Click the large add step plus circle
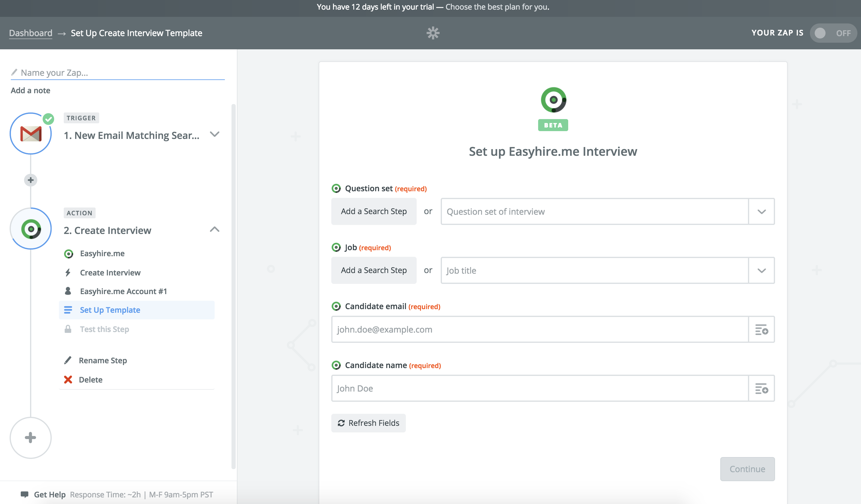The height and width of the screenshot is (504, 861). tap(31, 438)
